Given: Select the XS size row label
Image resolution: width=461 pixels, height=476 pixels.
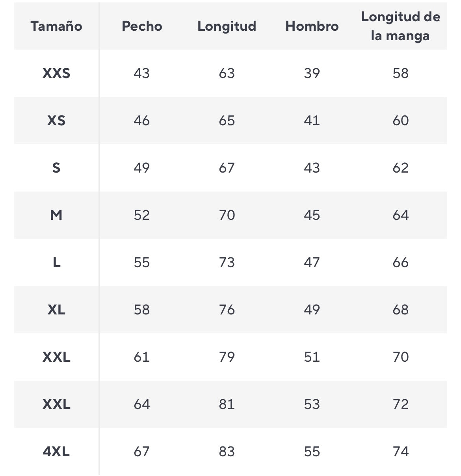Looking at the screenshot, I should click(x=56, y=121).
